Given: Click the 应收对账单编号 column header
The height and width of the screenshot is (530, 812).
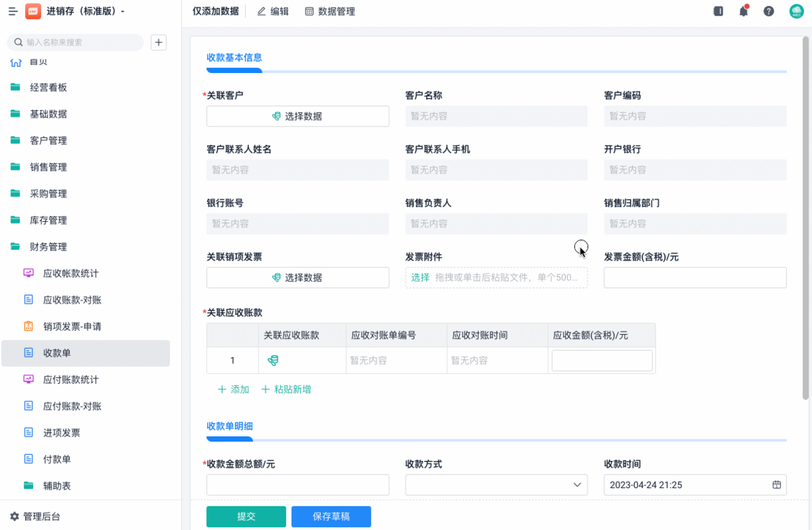Looking at the screenshot, I should click(396, 336).
